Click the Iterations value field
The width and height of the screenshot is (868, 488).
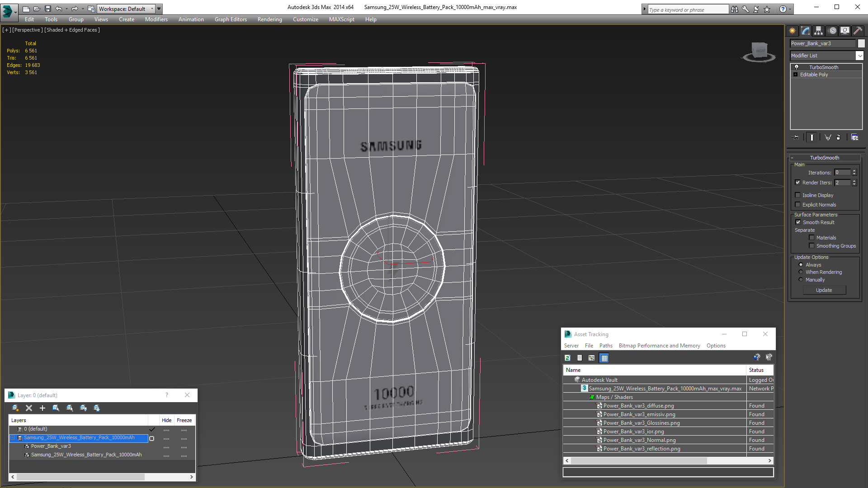pyautogui.click(x=842, y=173)
